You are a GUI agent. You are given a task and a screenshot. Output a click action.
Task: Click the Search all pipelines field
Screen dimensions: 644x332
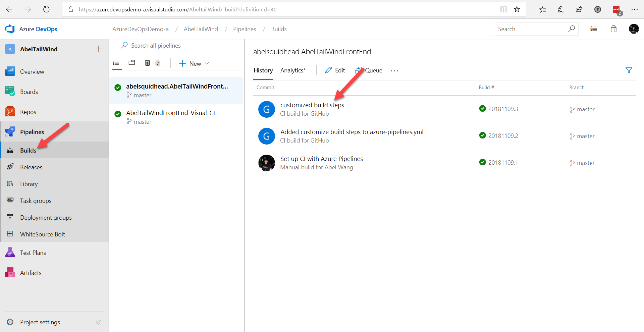coord(176,45)
